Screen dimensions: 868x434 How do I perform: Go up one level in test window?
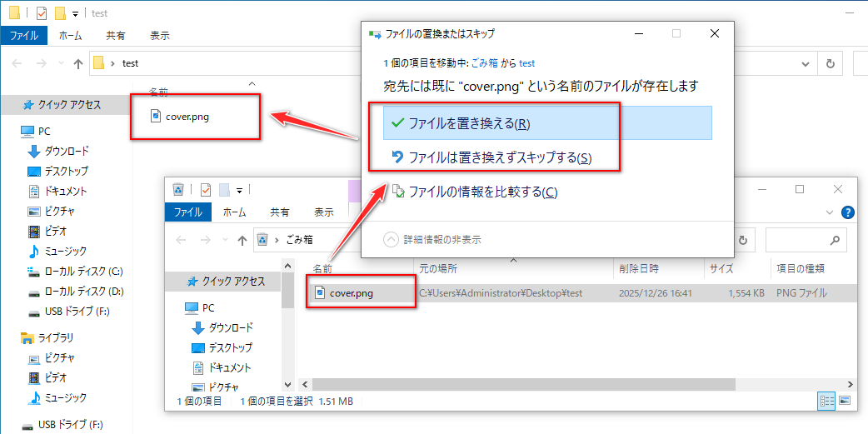tap(78, 63)
